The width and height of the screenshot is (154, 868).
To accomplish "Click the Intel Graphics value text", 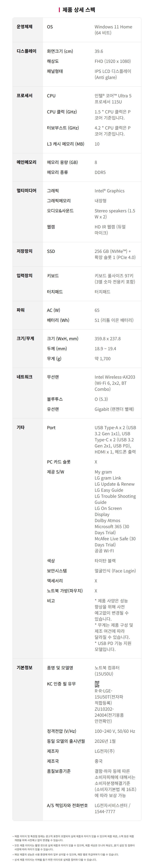I will [x=109, y=191].
